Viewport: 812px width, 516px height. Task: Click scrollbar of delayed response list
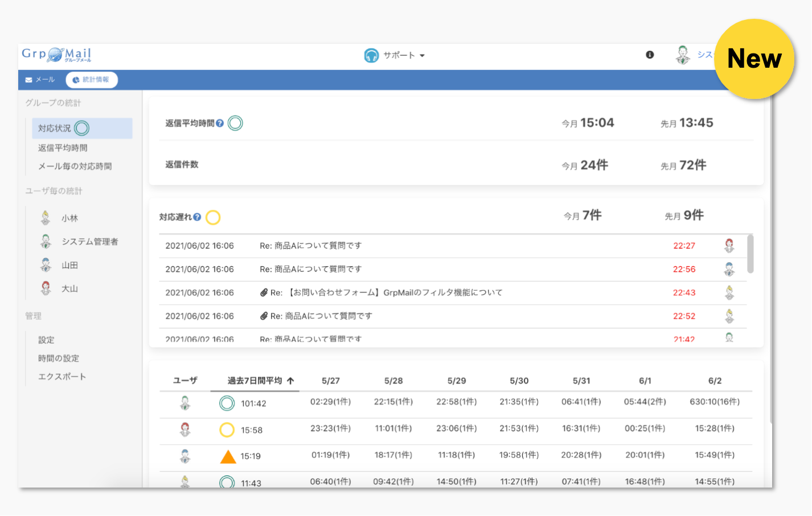click(x=750, y=254)
